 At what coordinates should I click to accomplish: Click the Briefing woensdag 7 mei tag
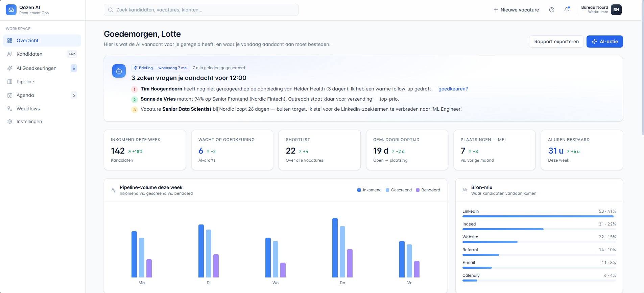(x=161, y=68)
